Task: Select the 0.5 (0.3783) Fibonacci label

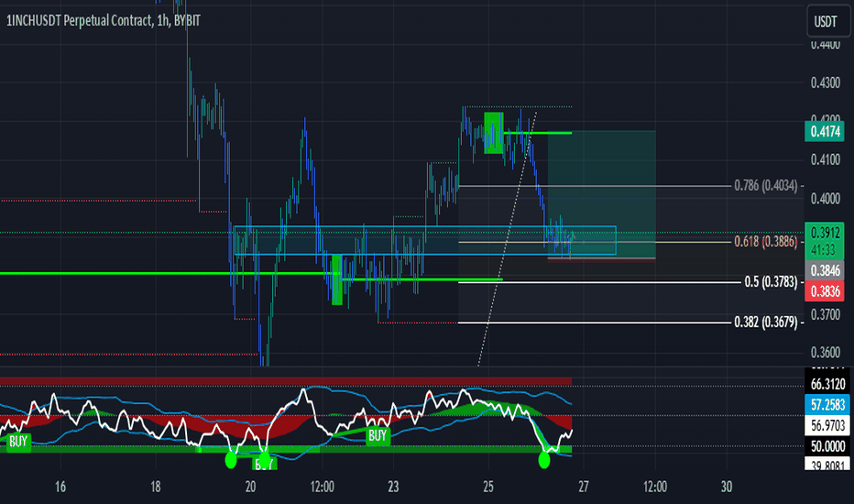Action: coord(771,282)
